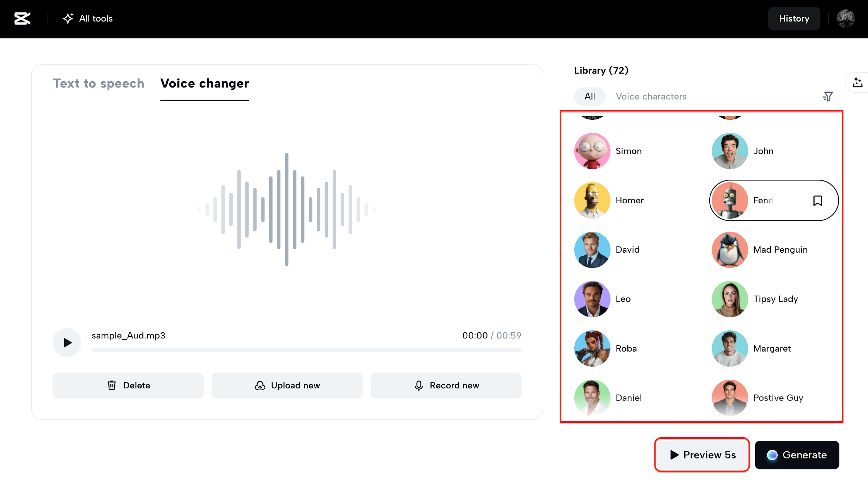The image size is (868, 490).
Task: Bookmark the Fend voice
Action: coord(817,201)
